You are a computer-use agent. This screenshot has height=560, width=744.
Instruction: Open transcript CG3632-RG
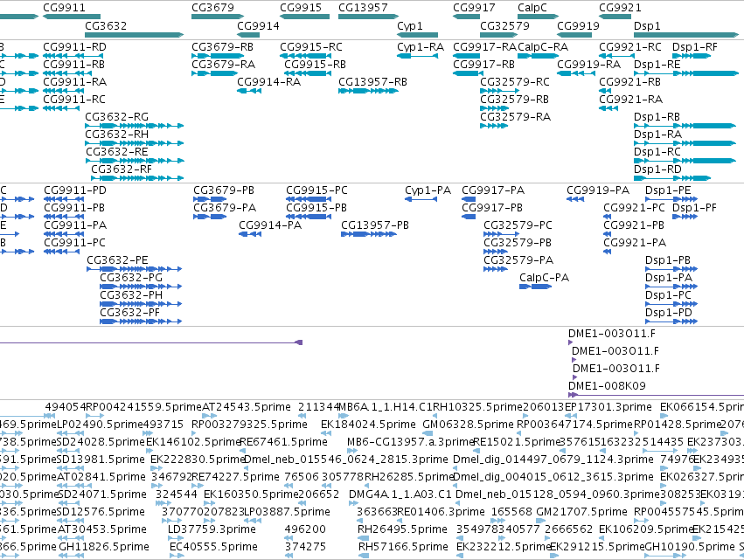coord(135,126)
